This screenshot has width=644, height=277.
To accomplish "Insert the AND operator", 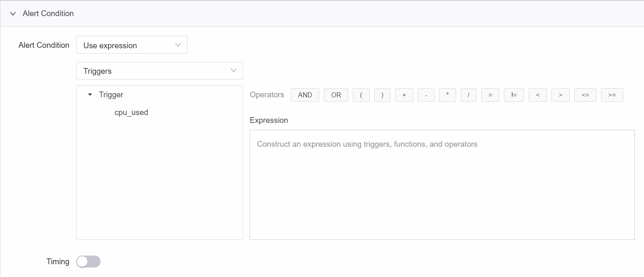I will pyautogui.click(x=305, y=95).
